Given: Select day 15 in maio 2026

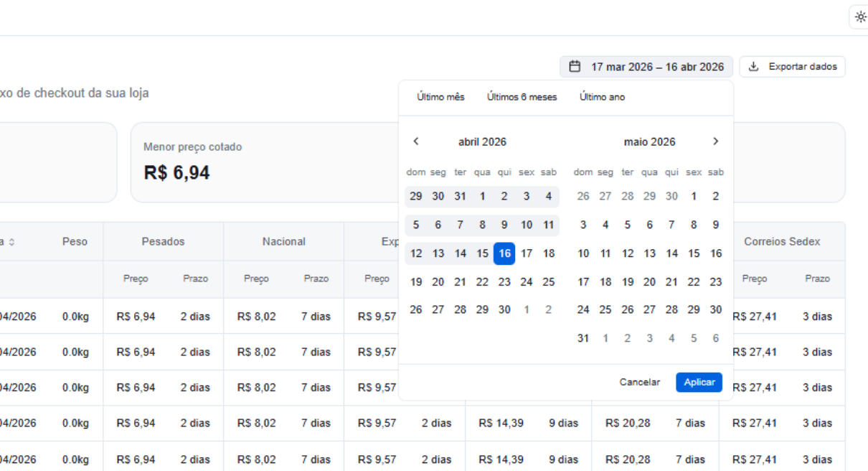Looking at the screenshot, I should click(694, 253).
